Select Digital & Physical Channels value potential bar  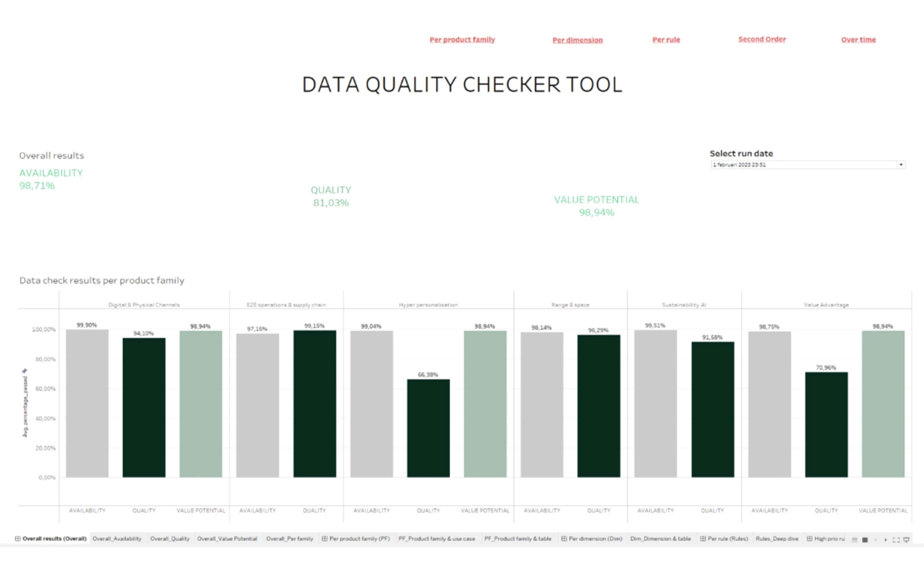[x=201, y=404]
